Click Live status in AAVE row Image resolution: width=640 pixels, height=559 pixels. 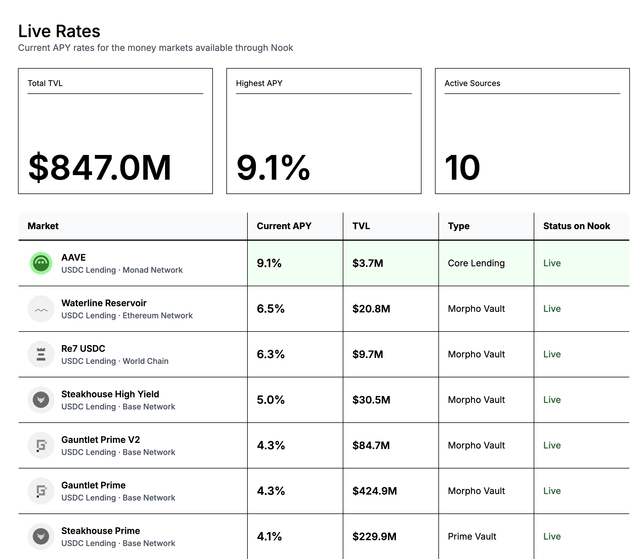(552, 263)
